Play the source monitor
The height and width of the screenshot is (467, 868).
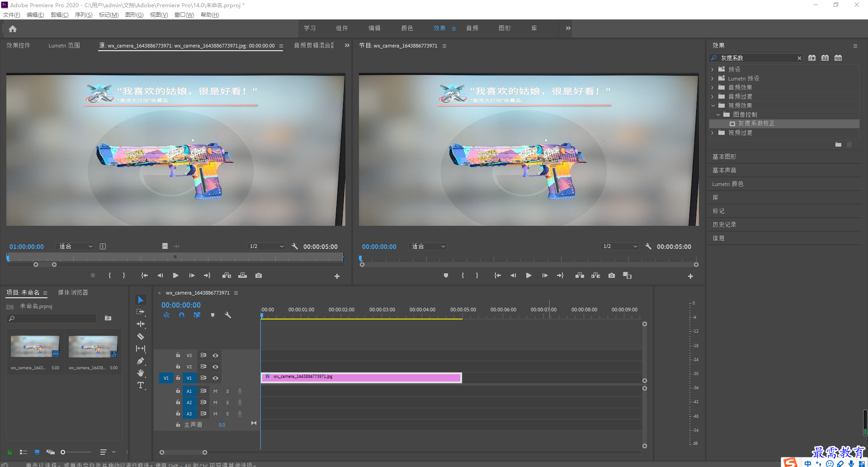176,276
